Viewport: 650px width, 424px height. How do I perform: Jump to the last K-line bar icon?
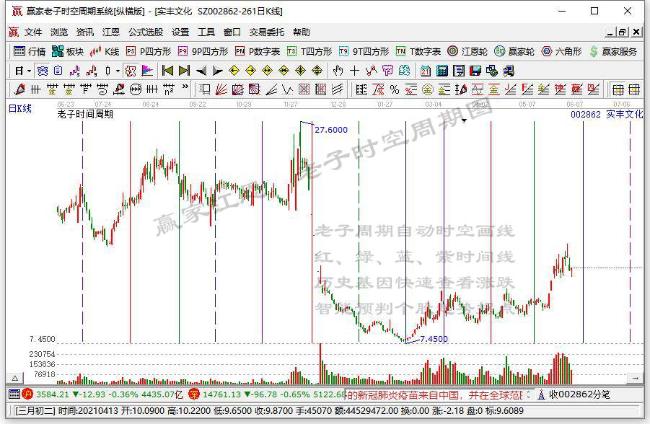pos(184,71)
